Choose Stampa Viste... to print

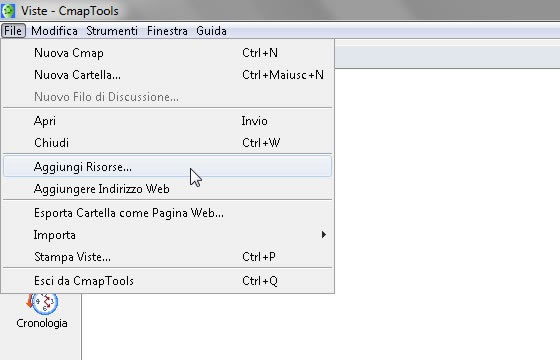[168, 257]
